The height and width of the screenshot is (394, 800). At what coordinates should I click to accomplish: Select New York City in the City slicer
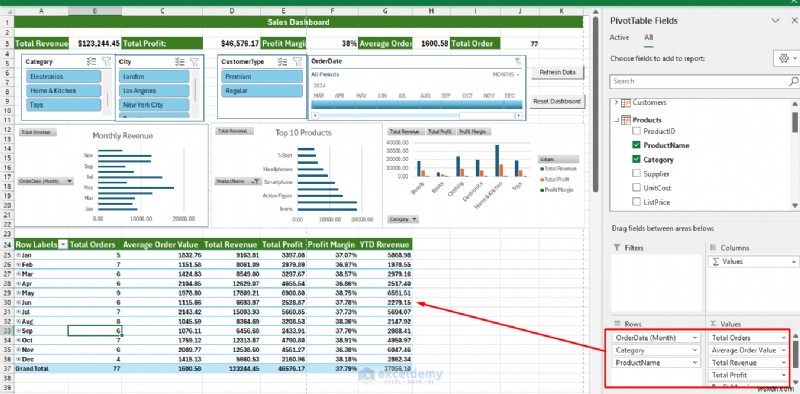(155, 105)
